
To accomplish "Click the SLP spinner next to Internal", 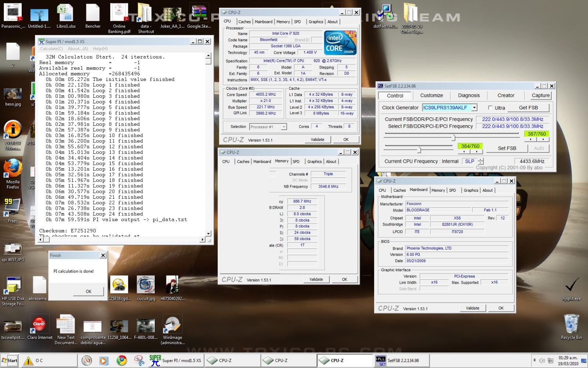I will coord(481,161).
